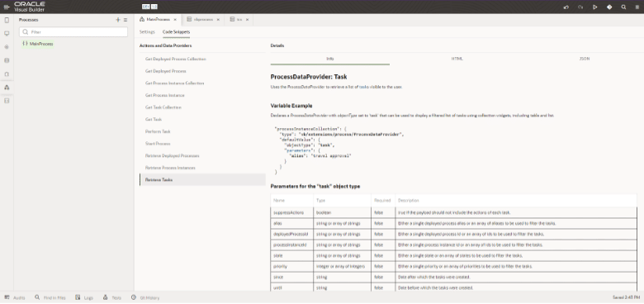Image resolution: width=644 pixels, height=304 pixels.
Task: Follow the 'tasks' link in the description
Action: [364, 87]
